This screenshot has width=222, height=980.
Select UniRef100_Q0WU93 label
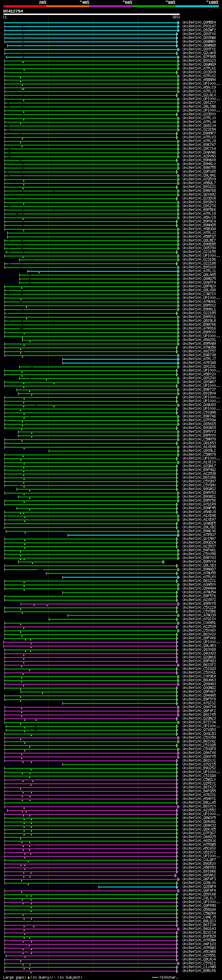199,405
